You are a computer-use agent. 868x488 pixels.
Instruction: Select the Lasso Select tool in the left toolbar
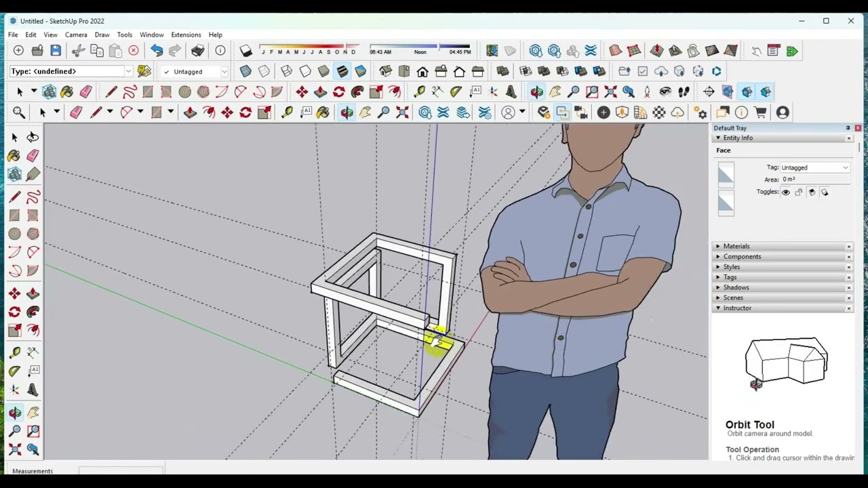pyautogui.click(x=33, y=137)
